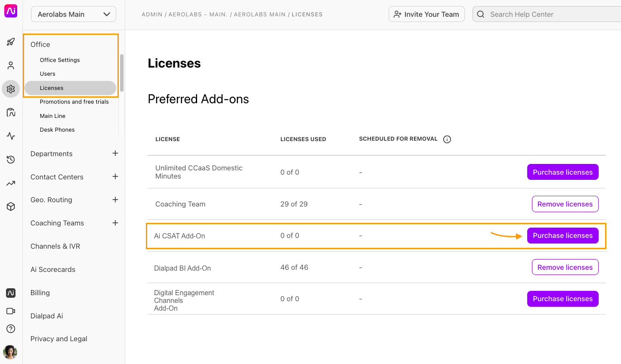Open Channels & IVR
The height and width of the screenshot is (364, 621).
55,246
